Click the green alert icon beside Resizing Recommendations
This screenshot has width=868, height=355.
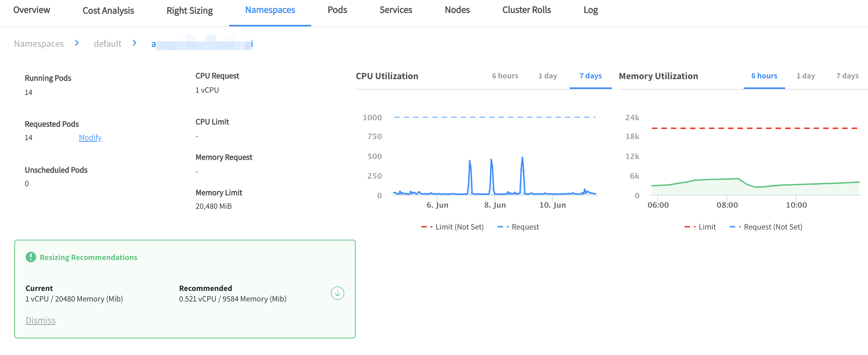(x=31, y=257)
